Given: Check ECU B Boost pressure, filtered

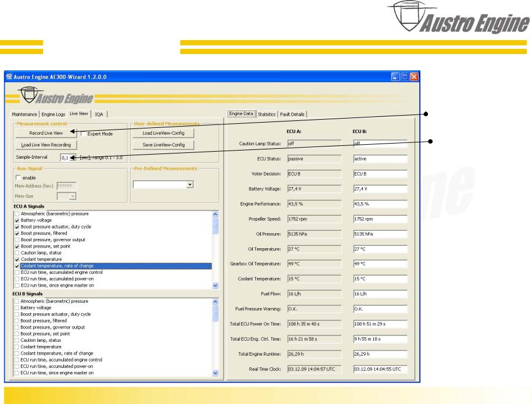Looking at the screenshot, I should pyautogui.click(x=17, y=321).
